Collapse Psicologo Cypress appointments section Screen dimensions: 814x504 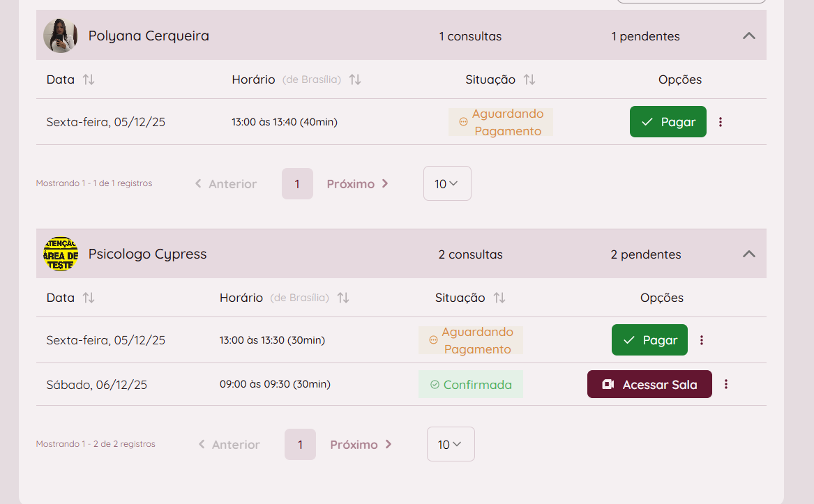point(748,254)
